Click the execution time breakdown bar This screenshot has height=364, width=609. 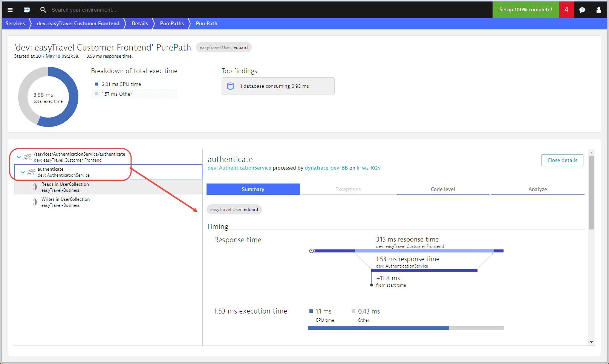[406, 328]
